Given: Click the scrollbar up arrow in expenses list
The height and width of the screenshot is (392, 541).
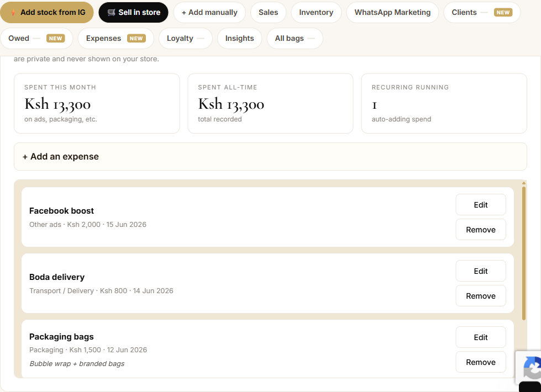Looking at the screenshot, I should [x=524, y=183].
